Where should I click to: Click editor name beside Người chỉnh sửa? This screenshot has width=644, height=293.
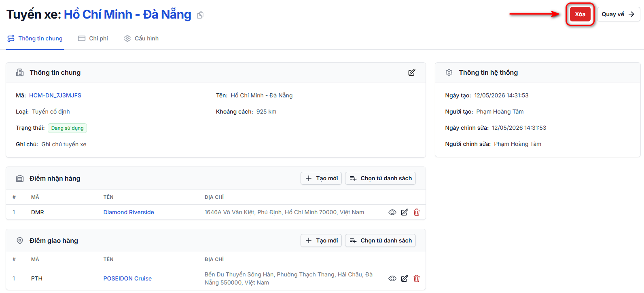518,144
